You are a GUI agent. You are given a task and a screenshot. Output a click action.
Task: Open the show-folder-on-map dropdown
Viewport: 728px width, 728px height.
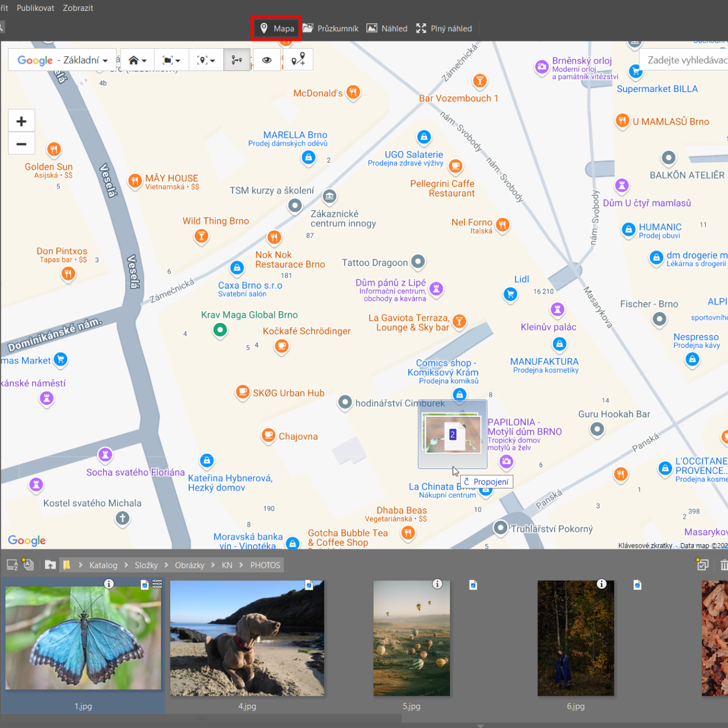click(x=171, y=60)
